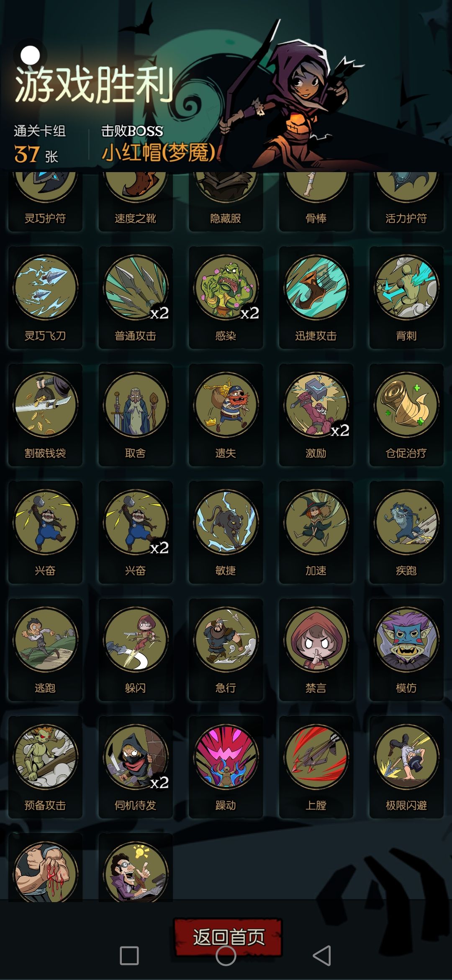Select the 骨棒 equipment item
Screen dimensions: 452x980
coord(316,202)
